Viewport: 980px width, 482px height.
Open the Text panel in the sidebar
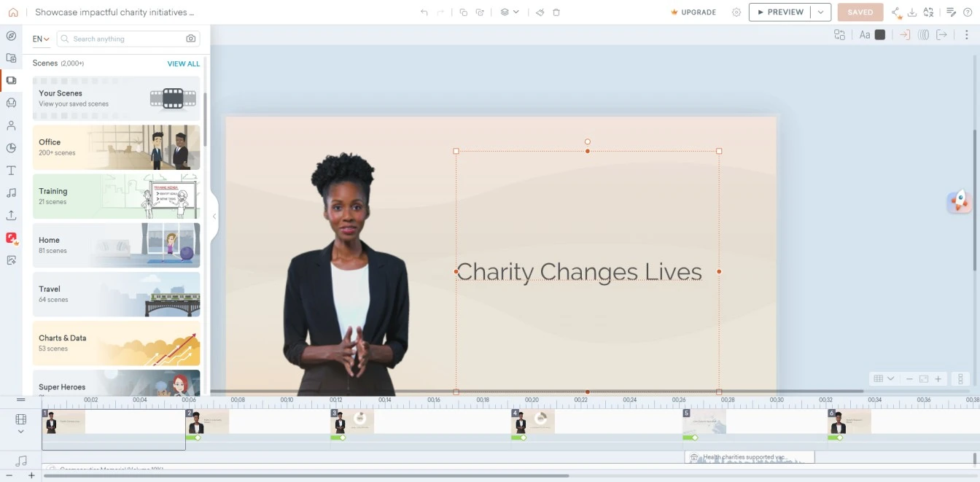[11, 171]
